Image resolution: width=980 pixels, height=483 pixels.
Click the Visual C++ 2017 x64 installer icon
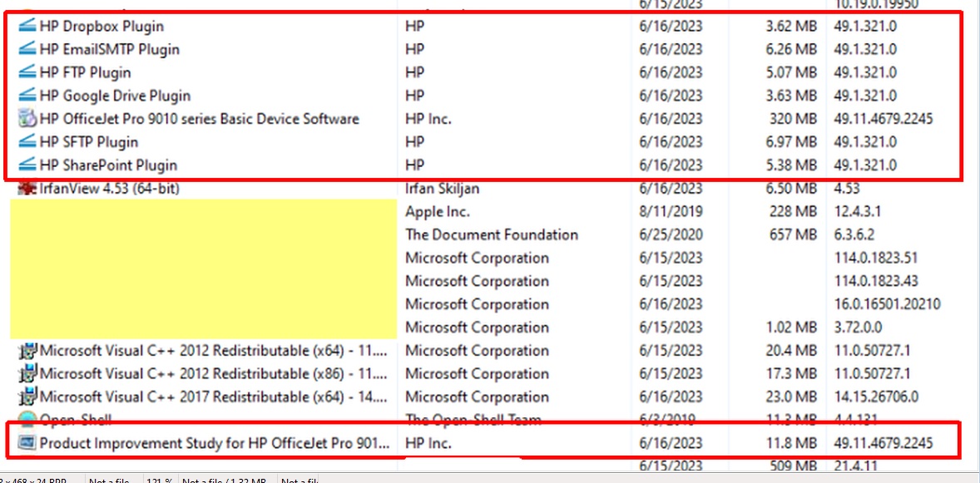[28, 397]
